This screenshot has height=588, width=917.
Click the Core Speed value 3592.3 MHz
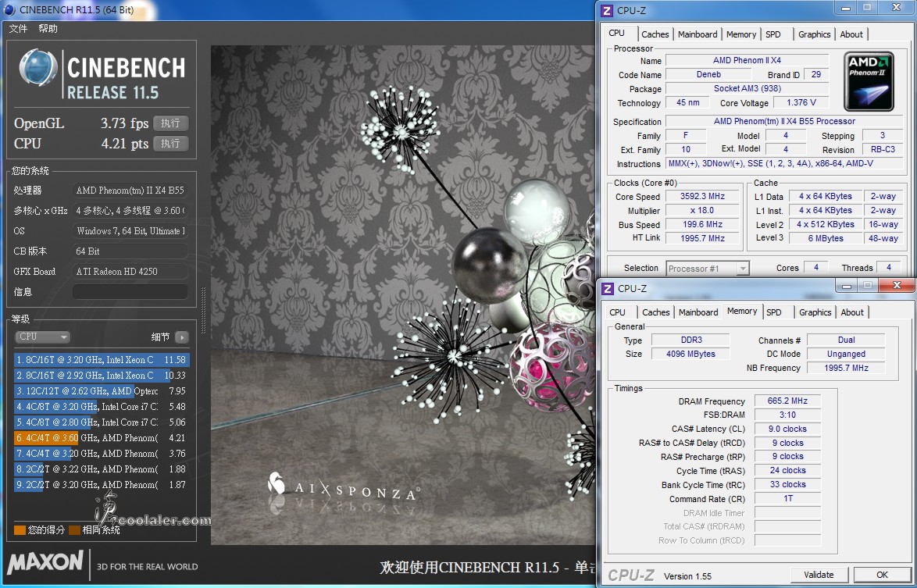(702, 196)
